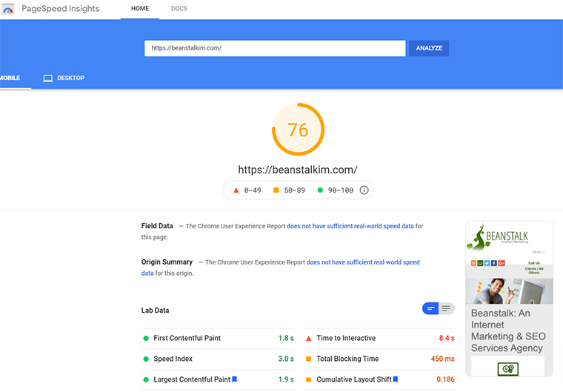The width and height of the screenshot is (563, 392).
Task: Click the orange square beside Total Blocking Time
Action: (308, 359)
